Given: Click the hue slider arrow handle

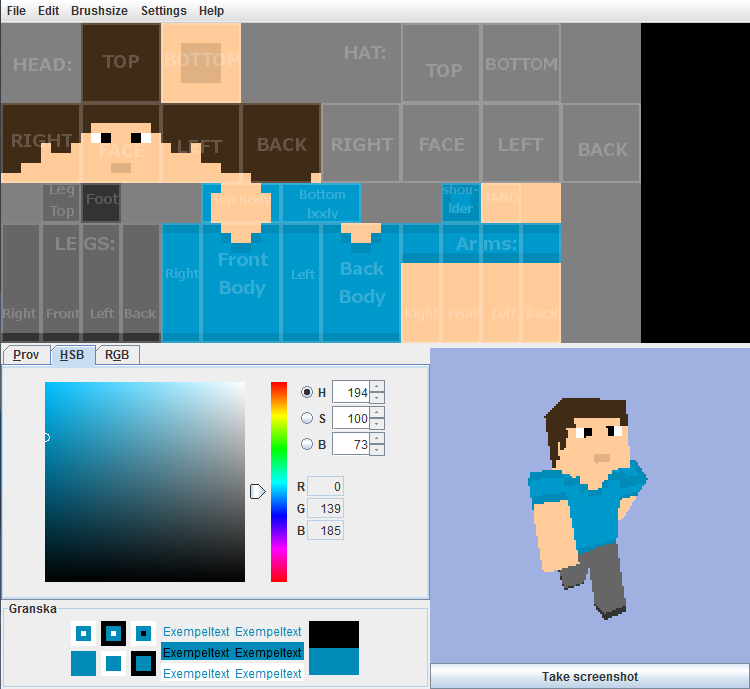Looking at the screenshot, I should click(257, 491).
